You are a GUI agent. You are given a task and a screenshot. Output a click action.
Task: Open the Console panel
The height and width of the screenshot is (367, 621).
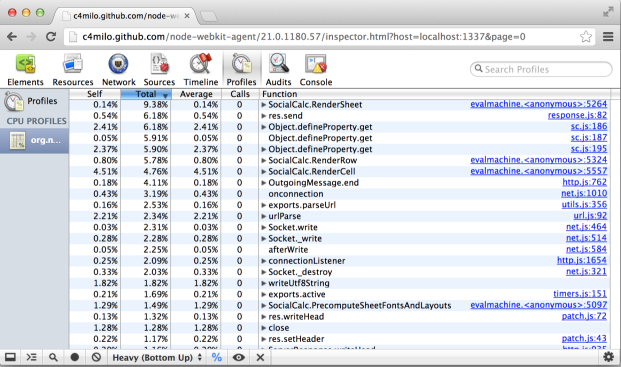click(316, 70)
